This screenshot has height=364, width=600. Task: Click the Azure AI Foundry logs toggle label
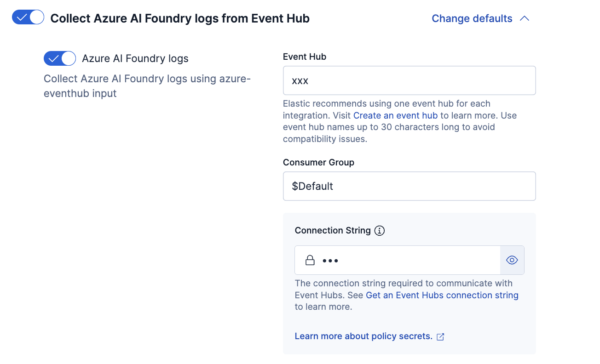click(x=135, y=58)
